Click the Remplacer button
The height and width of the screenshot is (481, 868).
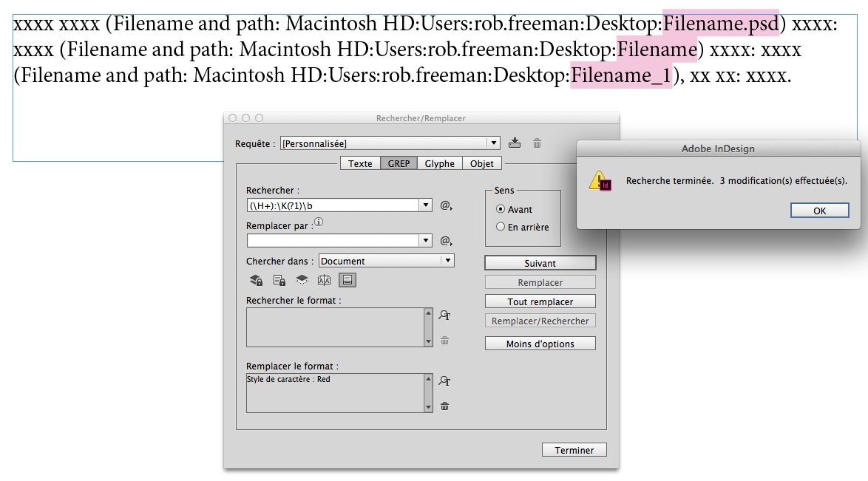(x=540, y=282)
